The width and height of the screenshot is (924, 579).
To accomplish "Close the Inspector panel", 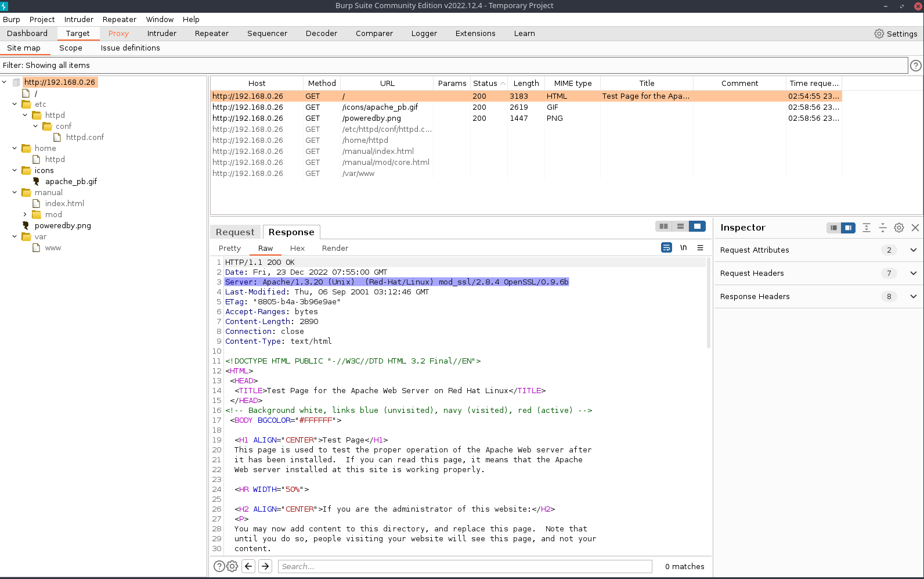I will click(915, 228).
